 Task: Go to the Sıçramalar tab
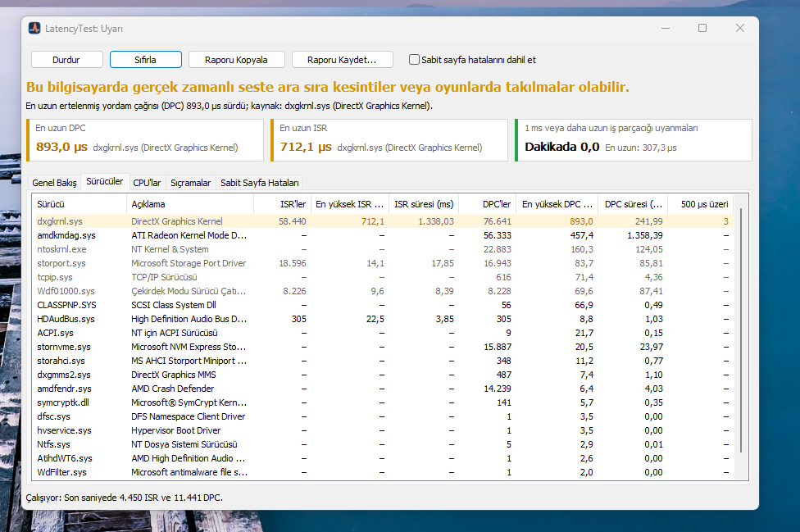coord(190,183)
